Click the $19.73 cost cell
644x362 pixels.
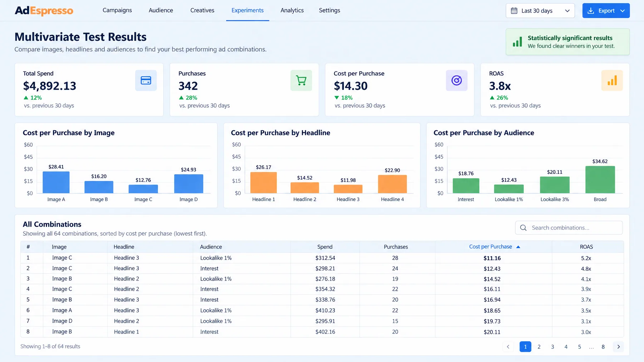coord(492,321)
